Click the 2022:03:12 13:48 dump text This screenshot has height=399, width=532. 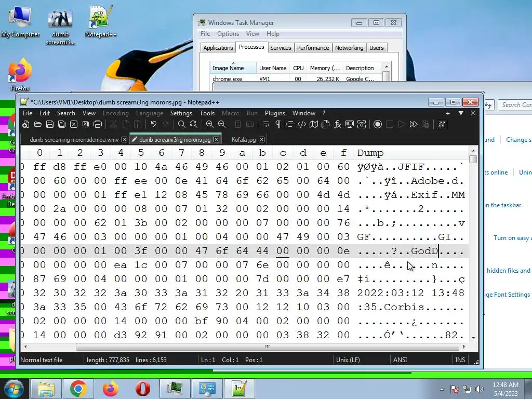tap(410, 293)
